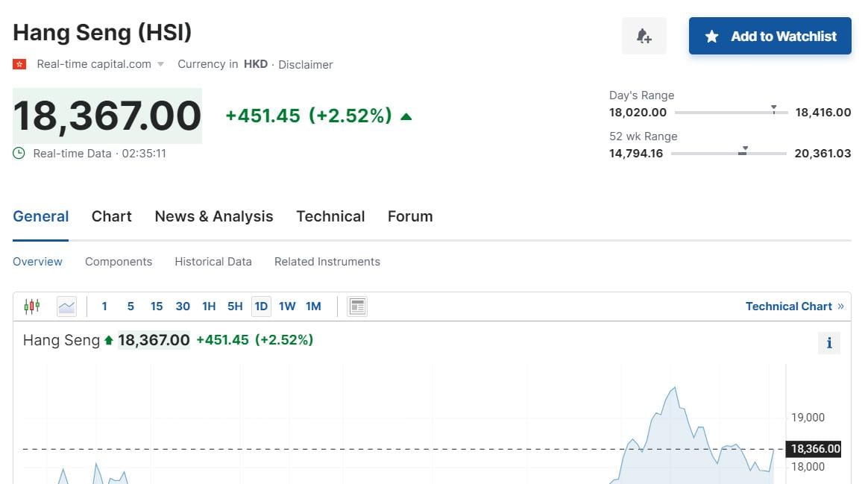Switch chart interval to 1W
The height and width of the screenshot is (484, 868).
[287, 306]
